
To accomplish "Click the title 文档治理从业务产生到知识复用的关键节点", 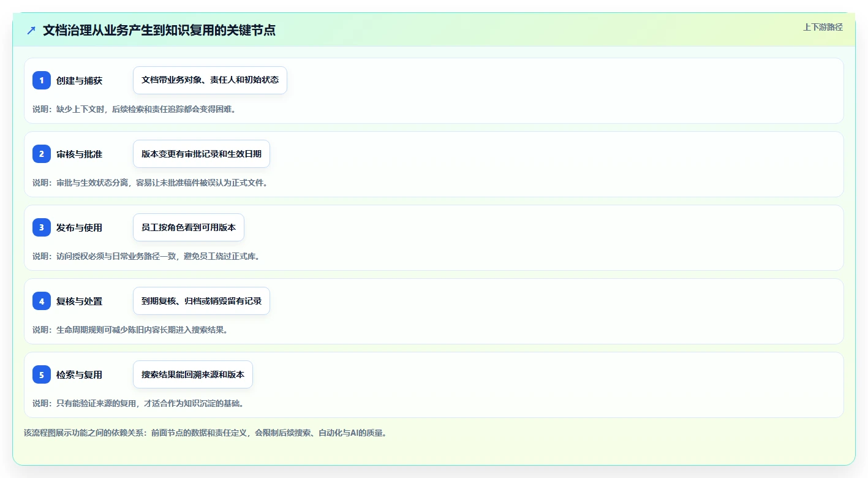I will pos(159,30).
